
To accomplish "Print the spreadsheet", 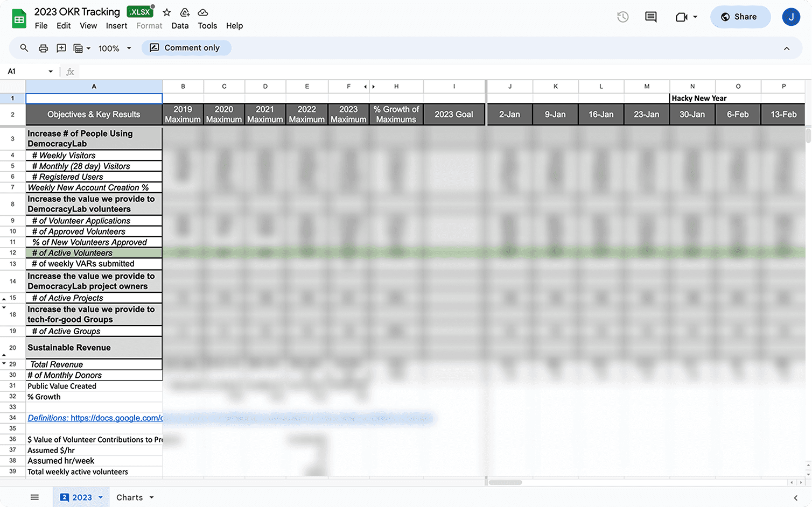I will 43,48.
